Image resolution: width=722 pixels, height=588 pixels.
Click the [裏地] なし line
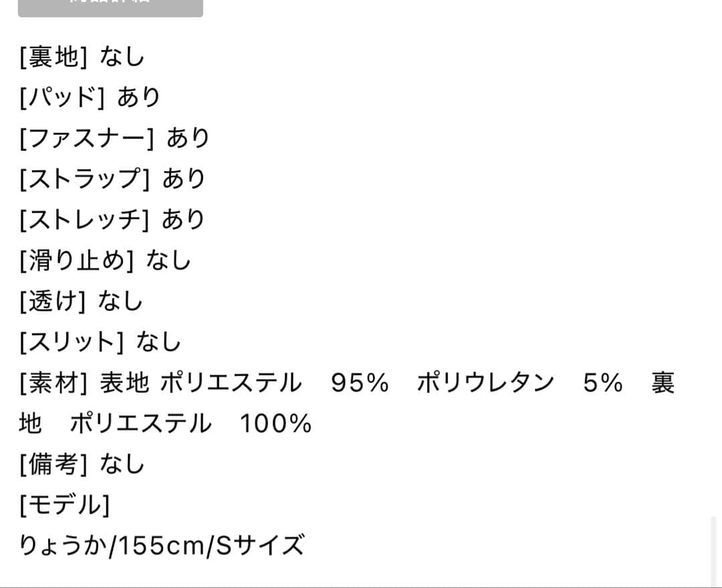click(x=82, y=57)
